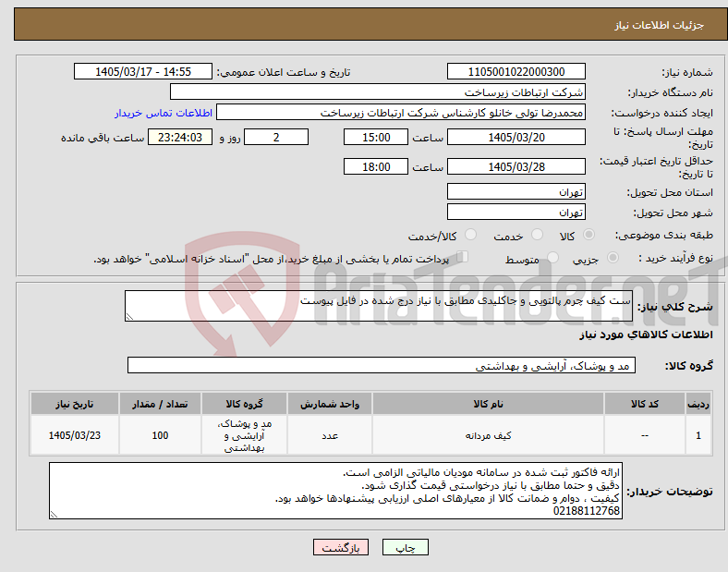Viewport: 728px width, 572px height.
Task: Click the requester name field محمدرضا تولی خانلو
Action: 401,113
